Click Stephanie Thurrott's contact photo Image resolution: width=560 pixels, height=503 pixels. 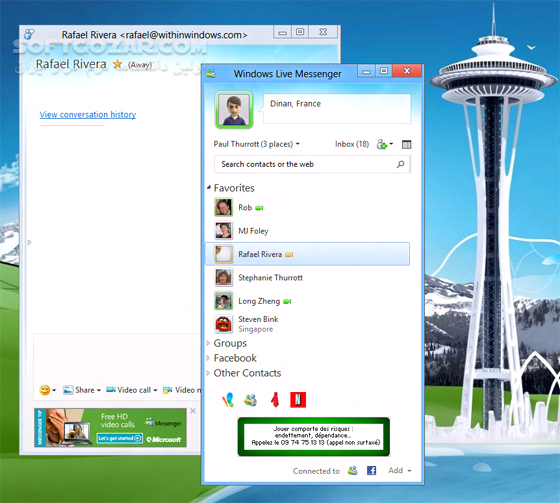[x=224, y=278]
